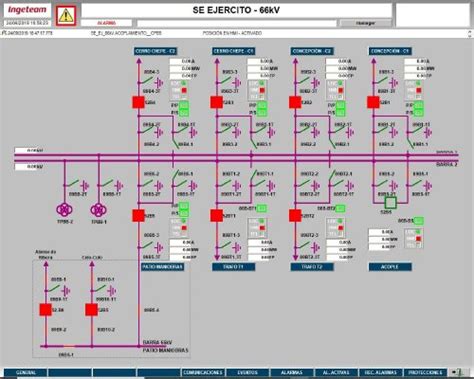This screenshot has height=379, width=474.
Task: Click the line disconnector switch atop CONCEPCION - C1
Action: 381,81
